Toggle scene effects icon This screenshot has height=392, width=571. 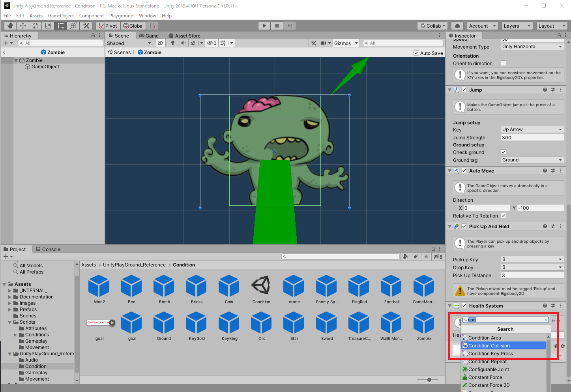coord(193,43)
